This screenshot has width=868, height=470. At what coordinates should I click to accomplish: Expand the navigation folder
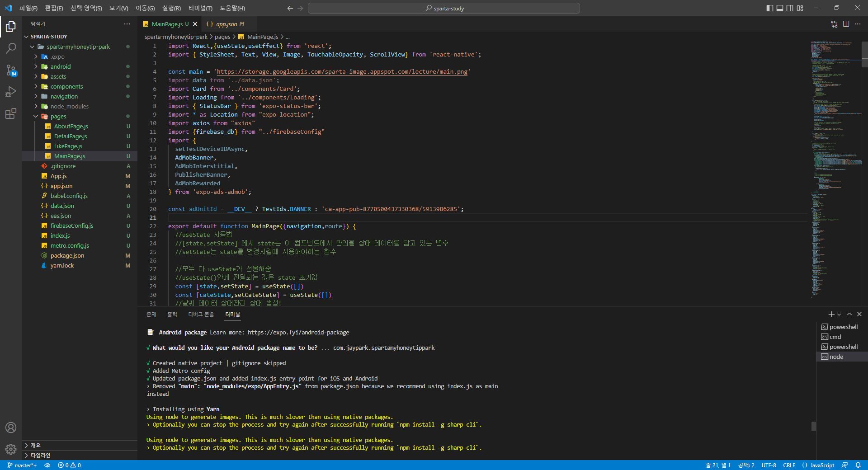[x=80, y=96]
